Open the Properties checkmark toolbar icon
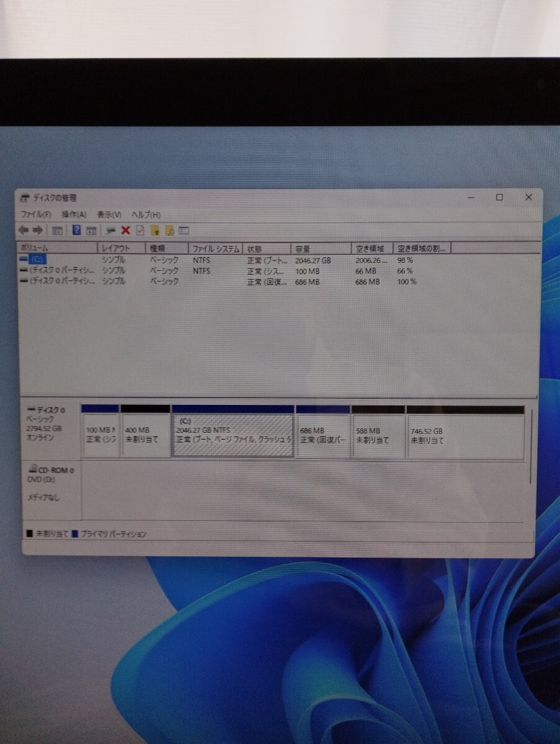Image resolution: width=560 pixels, height=744 pixels. tap(140, 230)
